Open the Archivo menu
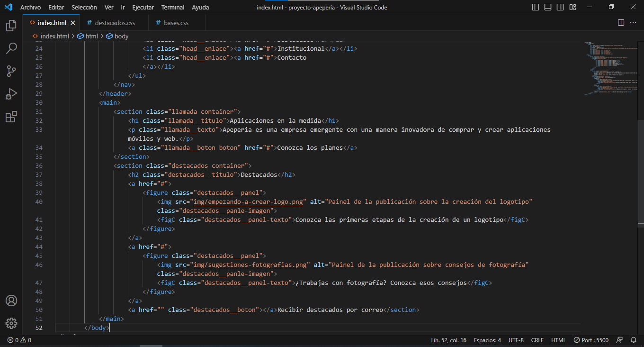 pos(30,7)
